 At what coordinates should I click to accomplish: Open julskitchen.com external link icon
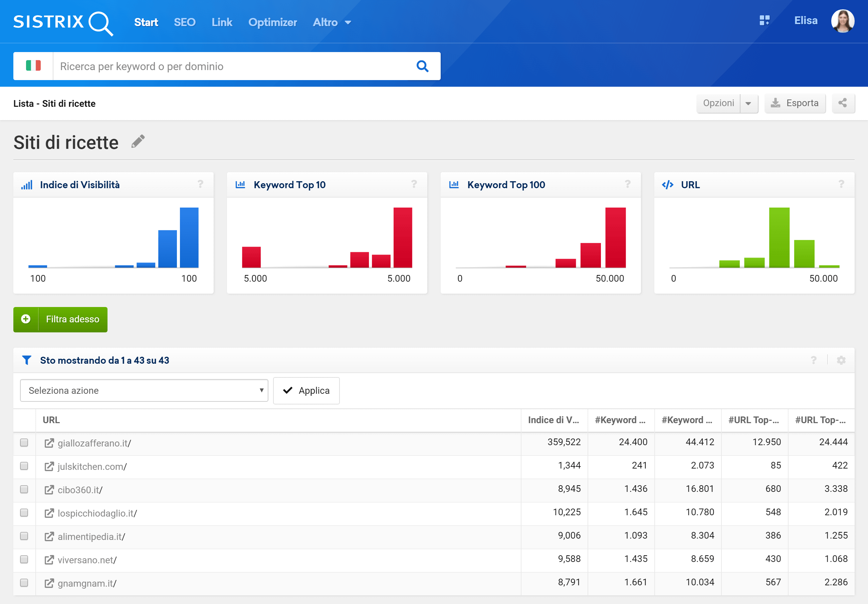point(49,467)
